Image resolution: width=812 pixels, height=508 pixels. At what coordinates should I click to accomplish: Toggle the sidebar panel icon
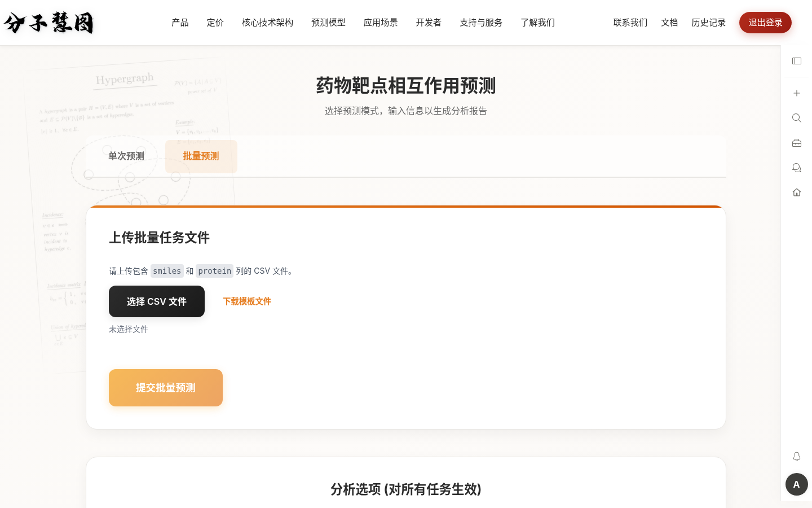pyautogui.click(x=797, y=61)
